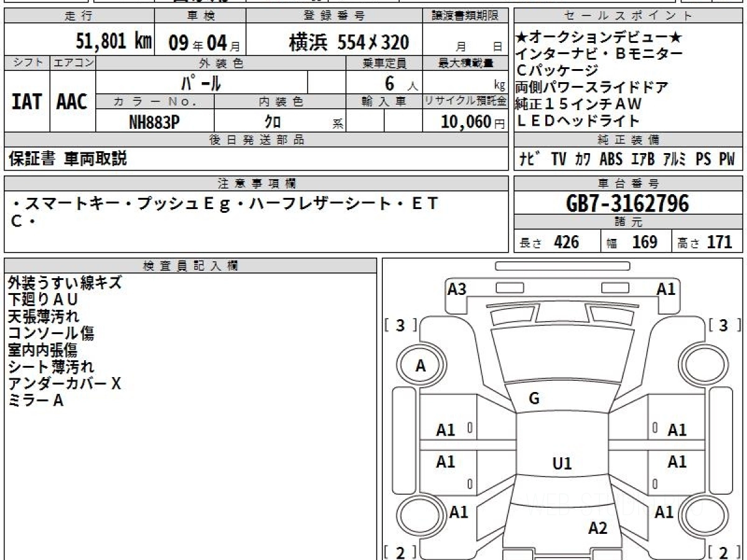Click the "内装色" label
Image resolution: width=747 pixels, height=560 pixels.
tap(280, 101)
